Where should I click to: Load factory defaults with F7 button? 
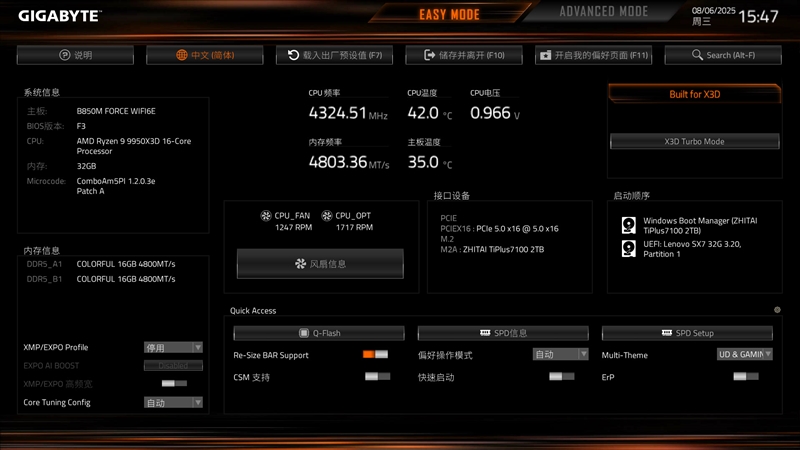pos(334,55)
